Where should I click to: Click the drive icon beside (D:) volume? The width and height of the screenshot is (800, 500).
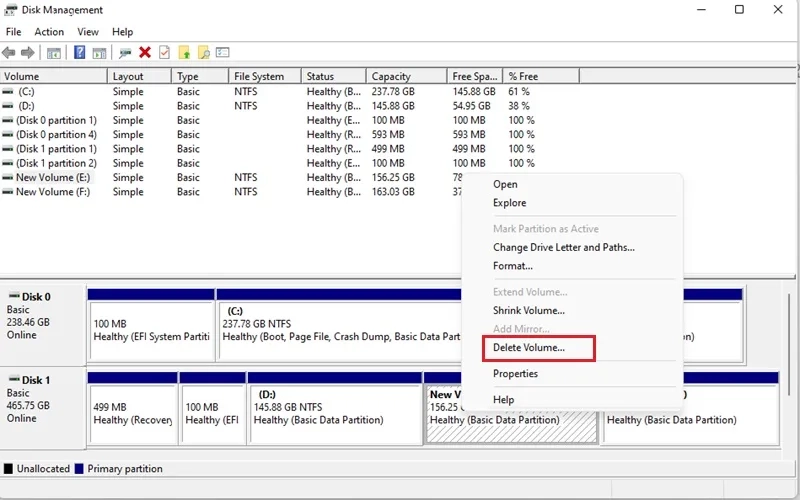point(8,106)
